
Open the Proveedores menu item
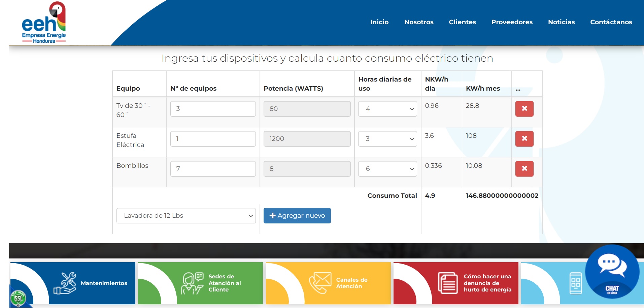(x=512, y=22)
